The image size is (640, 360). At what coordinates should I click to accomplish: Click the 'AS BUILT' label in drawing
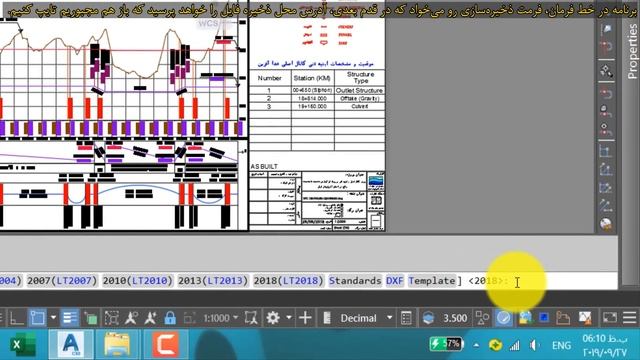(x=264, y=167)
